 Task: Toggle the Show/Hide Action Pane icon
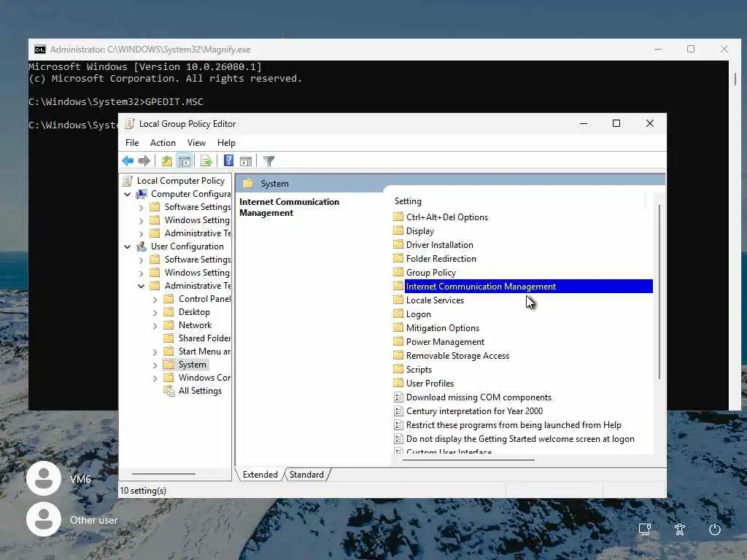click(246, 161)
